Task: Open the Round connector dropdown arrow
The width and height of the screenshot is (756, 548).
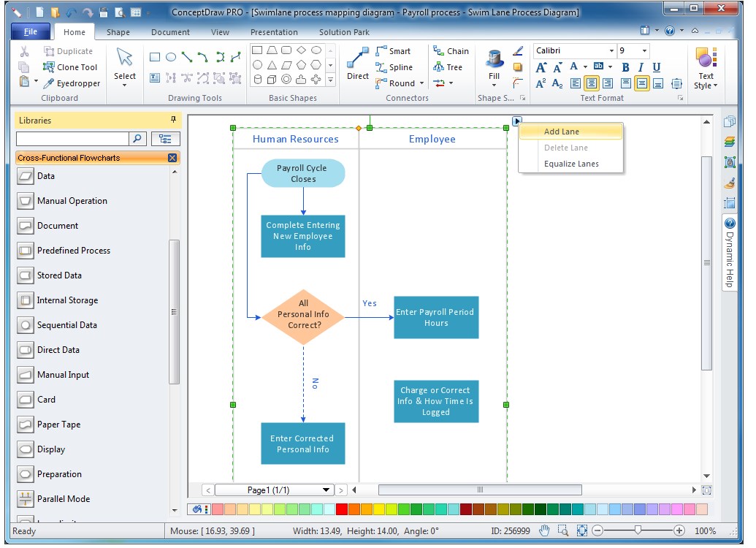Action: click(x=422, y=83)
